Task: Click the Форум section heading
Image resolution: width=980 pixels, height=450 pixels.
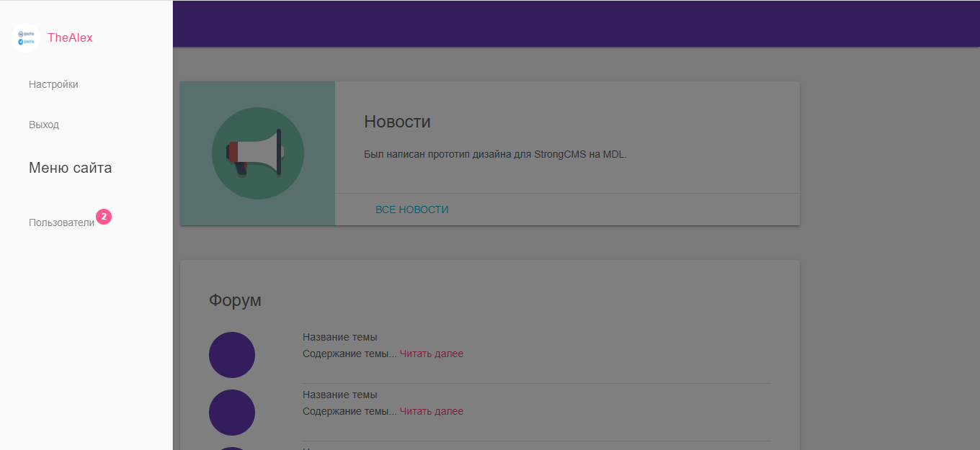Action: point(235,300)
